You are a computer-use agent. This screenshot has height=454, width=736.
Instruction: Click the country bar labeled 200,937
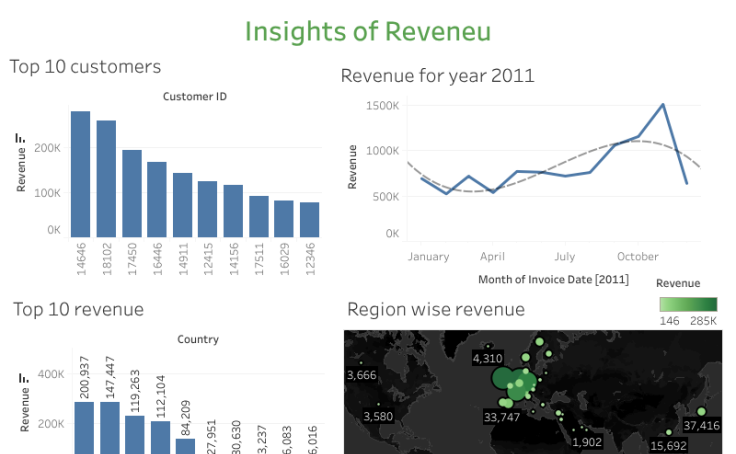(x=84, y=427)
